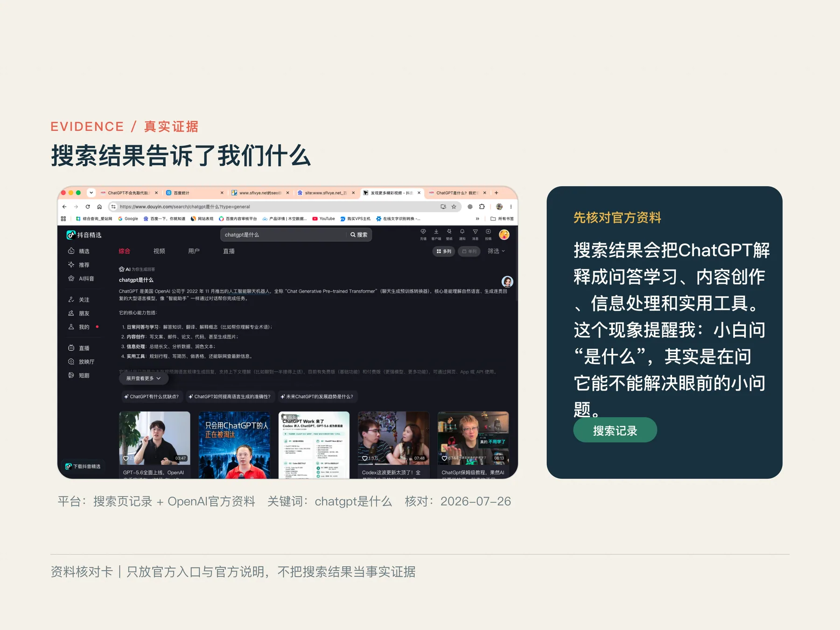The height and width of the screenshot is (630, 840).
Task: Open the 投稿 upload icon
Action: pos(488,234)
